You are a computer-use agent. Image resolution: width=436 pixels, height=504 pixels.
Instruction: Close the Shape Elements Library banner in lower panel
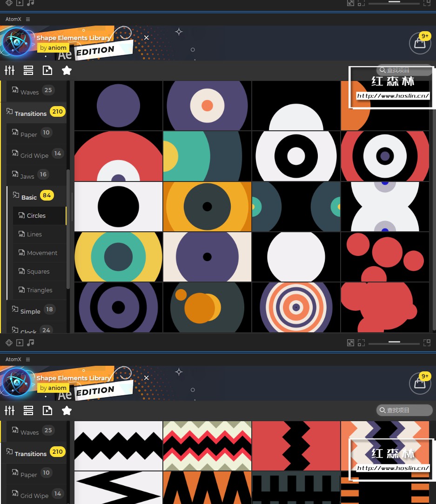[146, 378]
